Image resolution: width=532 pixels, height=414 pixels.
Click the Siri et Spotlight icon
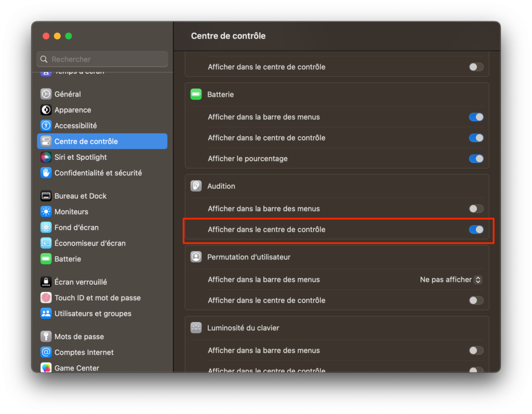click(x=46, y=157)
